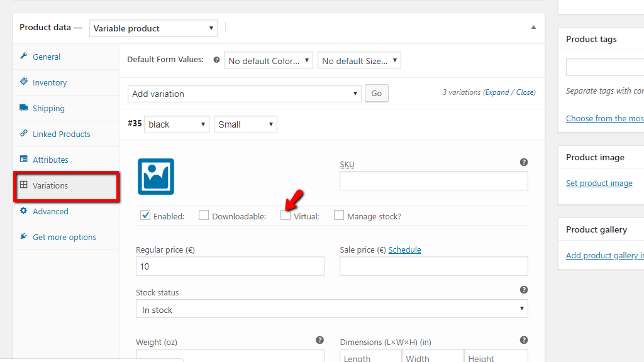Screen dimensions: 644x362
Task: Click the variation image placeholder thumbnail
Action: pyautogui.click(x=156, y=177)
